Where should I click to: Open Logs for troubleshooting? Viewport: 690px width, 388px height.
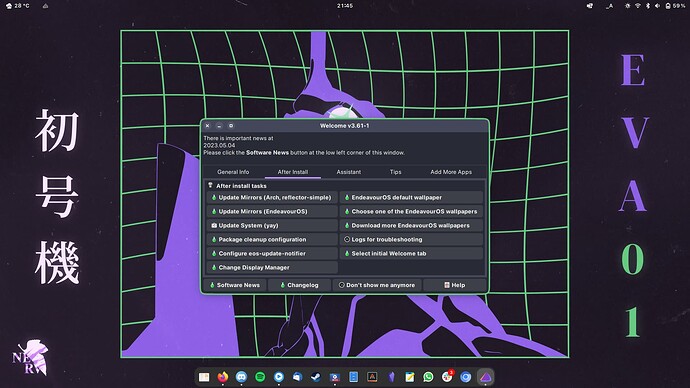(411, 239)
